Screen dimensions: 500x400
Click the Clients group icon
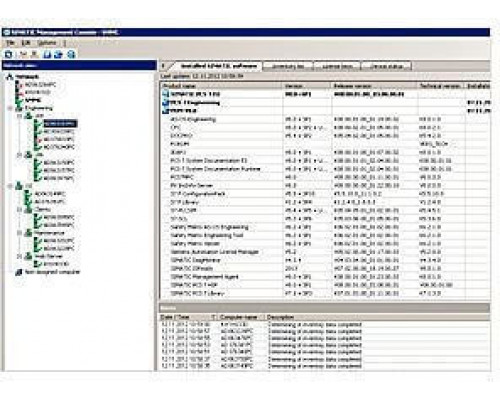[x=29, y=210]
